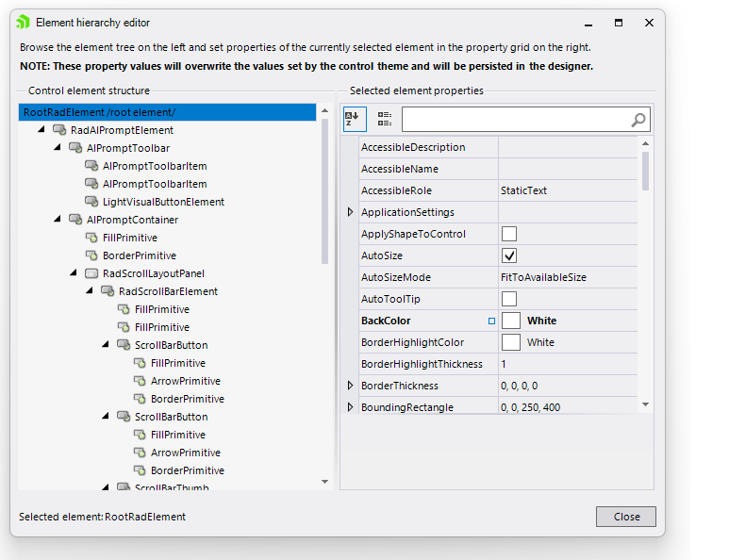Click the Telerik app logo icon
This screenshot has width=729, height=560.
pos(23,23)
